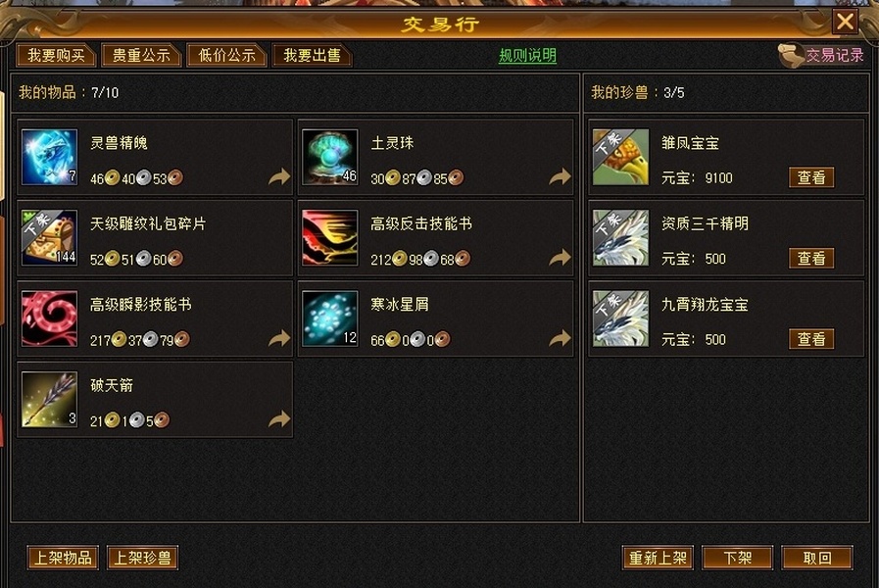Click the 下架 button
The image size is (879, 588).
737,558
